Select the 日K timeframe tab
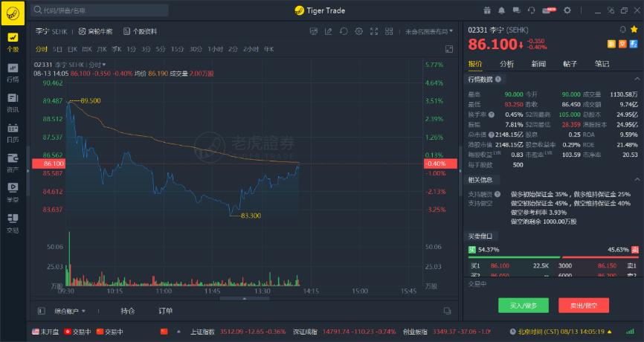The width and height of the screenshot is (644, 342). [72, 49]
